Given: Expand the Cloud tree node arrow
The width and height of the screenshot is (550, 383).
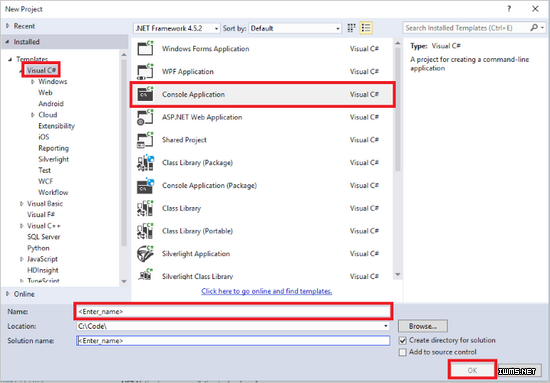Looking at the screenshot, I should click(x=33, y=115).
